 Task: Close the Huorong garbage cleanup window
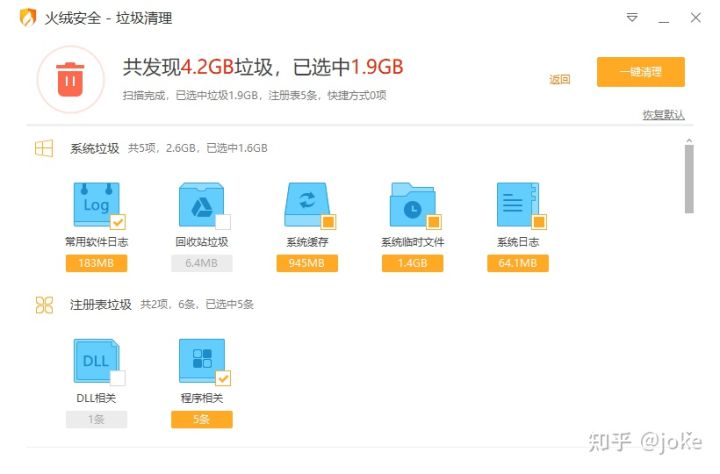click(696, 18)
